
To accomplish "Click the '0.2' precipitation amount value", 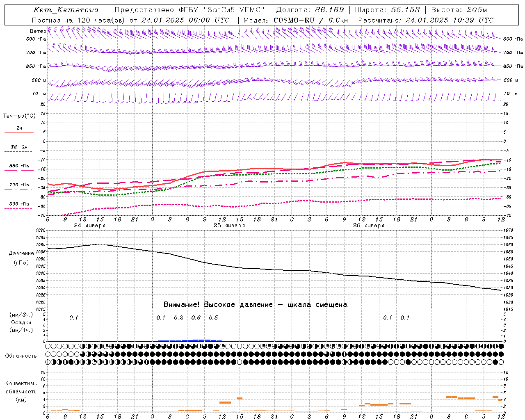I will pos(178,318).
